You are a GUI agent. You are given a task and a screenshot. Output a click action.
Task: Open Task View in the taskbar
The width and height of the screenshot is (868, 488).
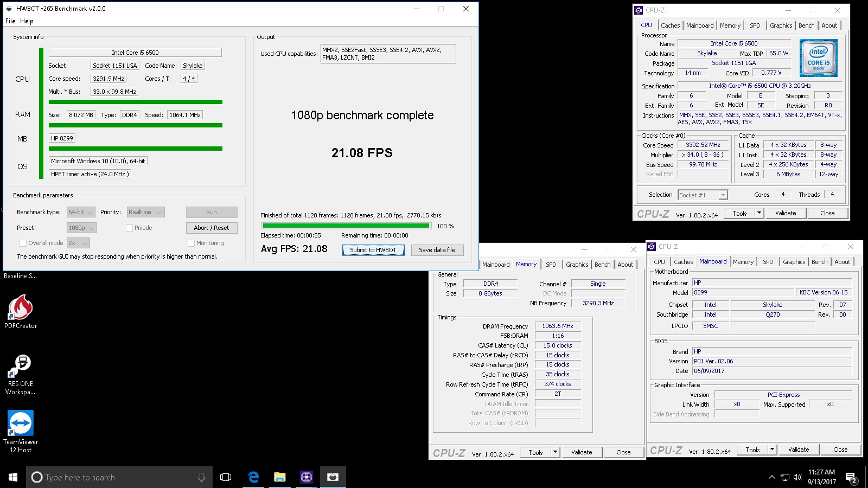226,477
